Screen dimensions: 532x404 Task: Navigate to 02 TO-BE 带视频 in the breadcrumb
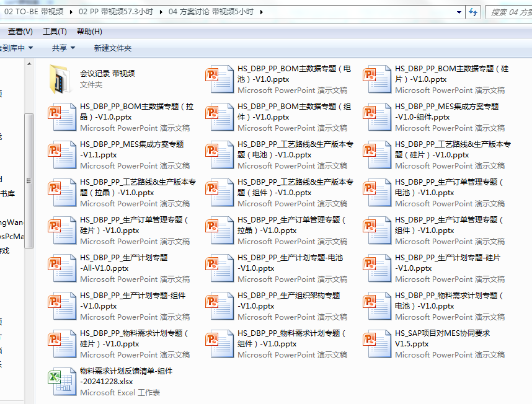click(33, 12)
